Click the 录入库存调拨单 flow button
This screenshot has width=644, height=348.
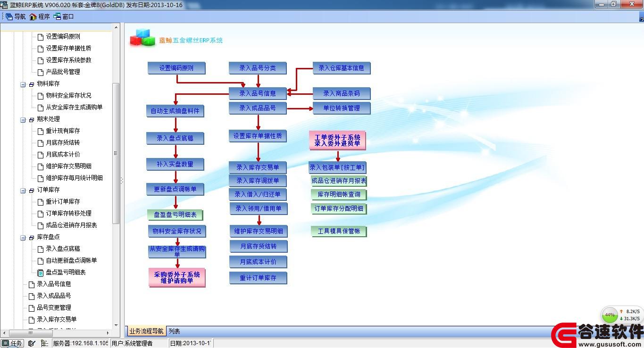[x=258, y=181]
